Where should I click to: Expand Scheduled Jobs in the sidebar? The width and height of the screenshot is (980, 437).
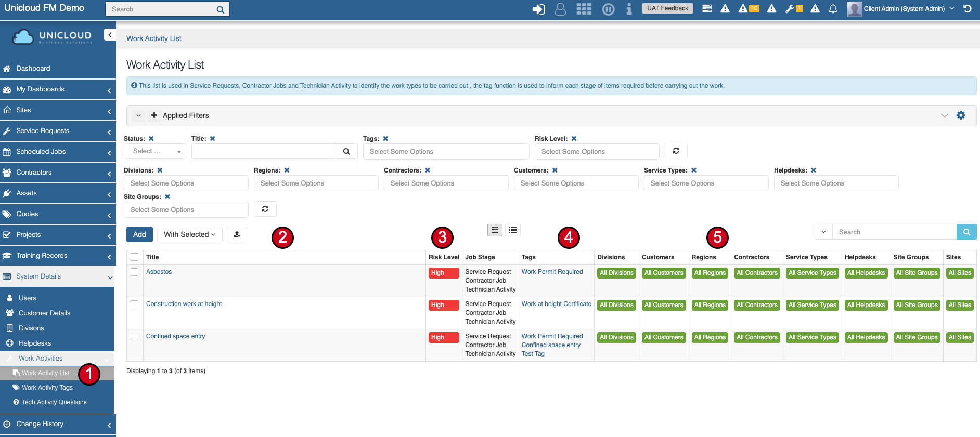point(58,151)
